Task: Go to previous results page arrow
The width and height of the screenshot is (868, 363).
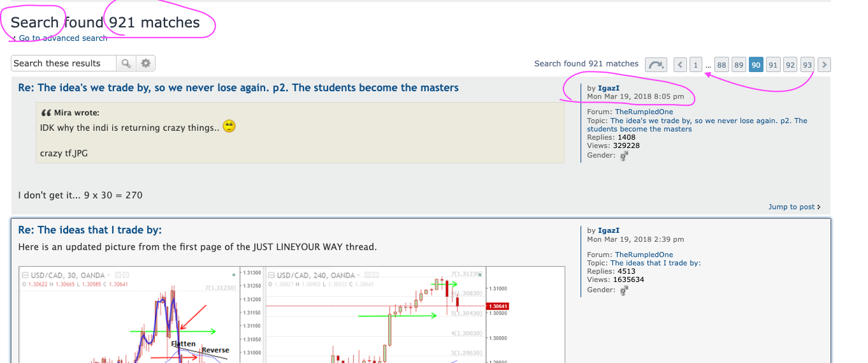Action: [681, 64]
